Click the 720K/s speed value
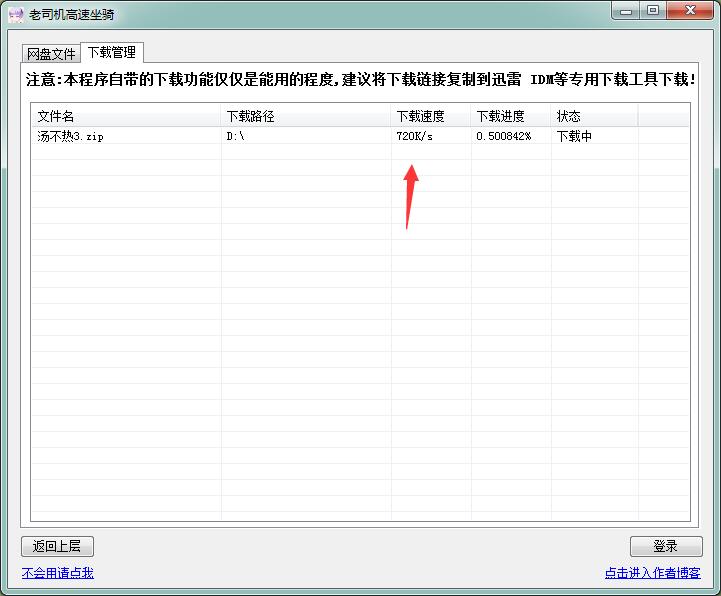The image size is (721, 596). pos(415,136)
